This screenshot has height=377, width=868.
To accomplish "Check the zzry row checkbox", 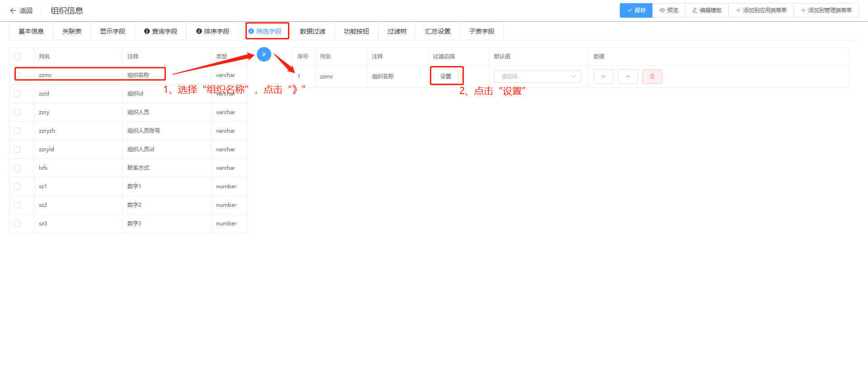I will point(17,112).
